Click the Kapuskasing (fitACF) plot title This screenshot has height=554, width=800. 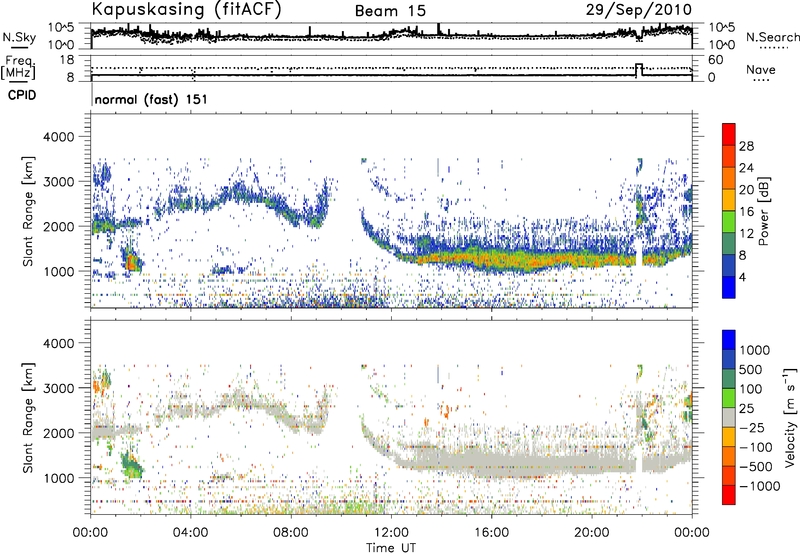click(186, 10)
